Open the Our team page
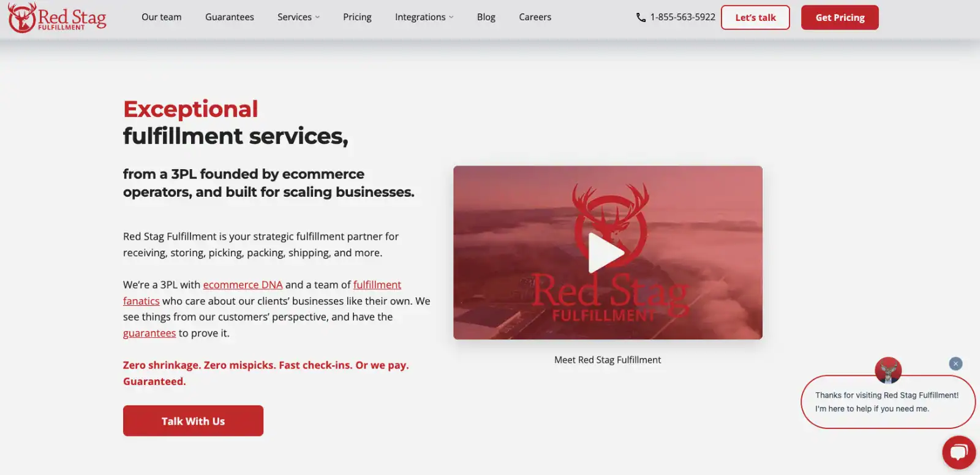This screenshot has height=475, width=980. pyautogui.click(x=162, y=17)
